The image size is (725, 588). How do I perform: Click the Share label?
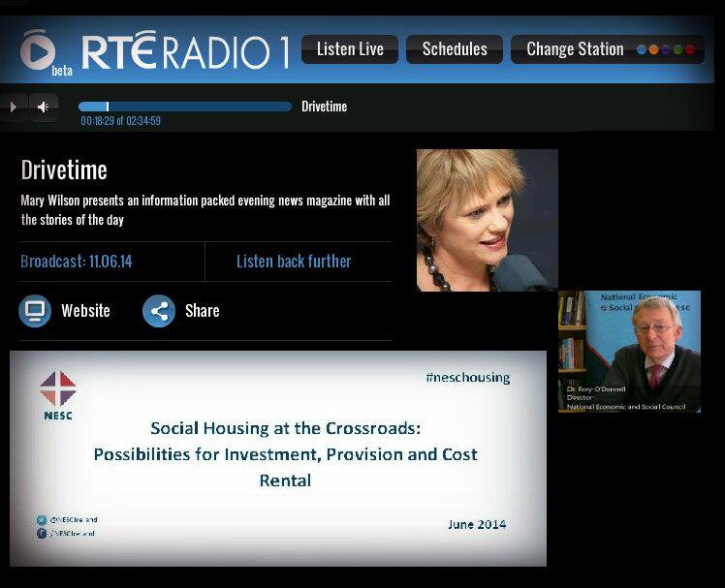pos(202,311)
